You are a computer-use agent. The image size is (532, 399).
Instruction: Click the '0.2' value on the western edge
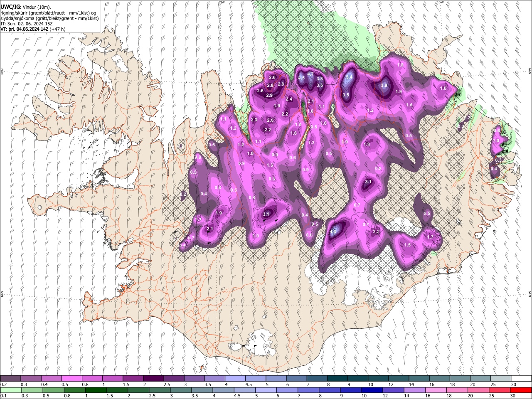point(183,194)
